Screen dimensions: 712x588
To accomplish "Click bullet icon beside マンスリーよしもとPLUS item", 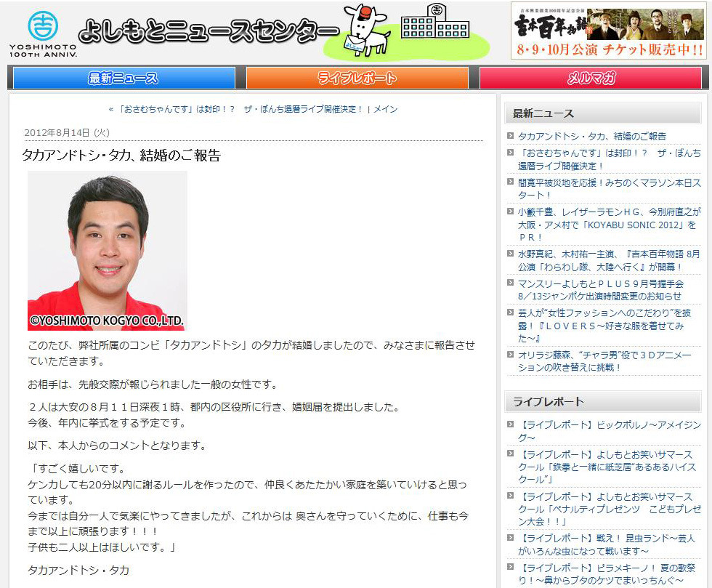I will tap(510, 283).
